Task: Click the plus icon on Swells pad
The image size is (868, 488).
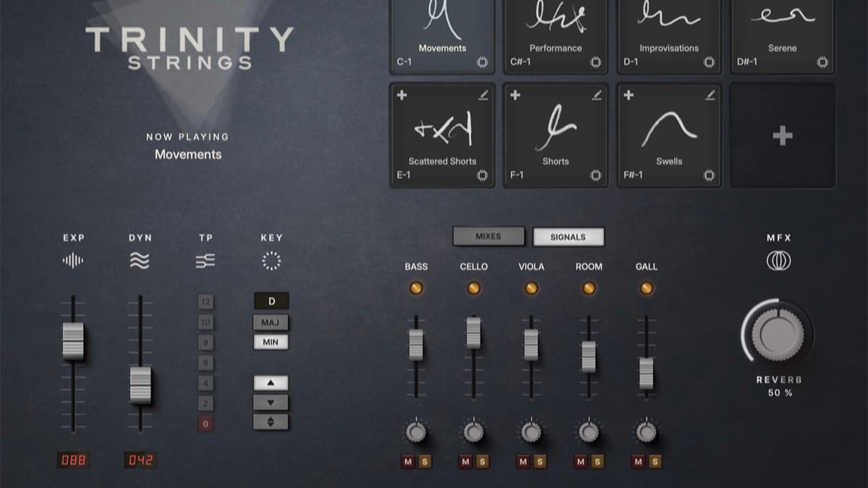Action: [x=629, y=95]
